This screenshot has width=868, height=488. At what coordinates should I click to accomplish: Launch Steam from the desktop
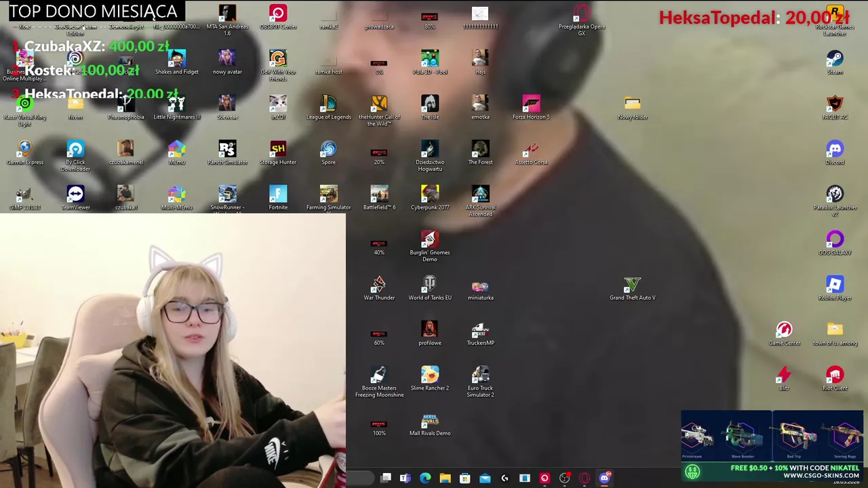click(835, 62)
